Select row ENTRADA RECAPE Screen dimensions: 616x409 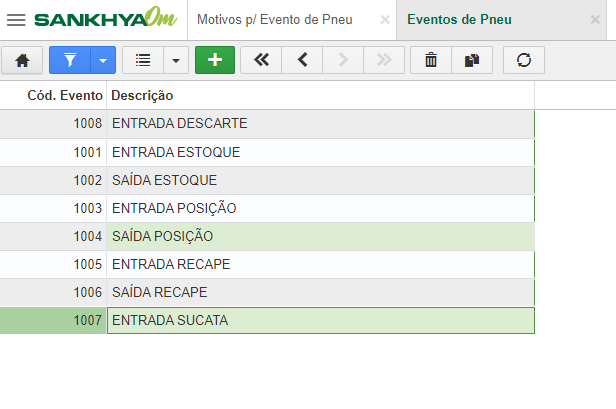267,264
